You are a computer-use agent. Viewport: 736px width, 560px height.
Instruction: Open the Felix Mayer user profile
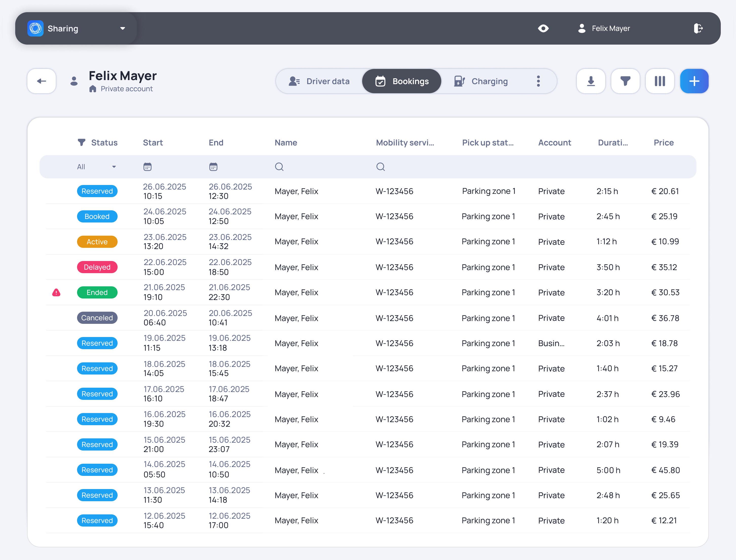(x=604, y=28)
